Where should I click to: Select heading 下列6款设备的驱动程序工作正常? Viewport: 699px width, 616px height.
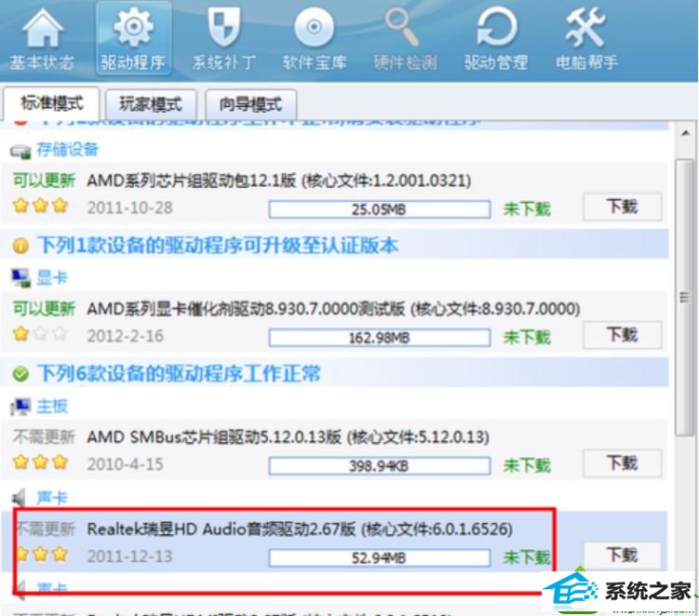[x=179, y=373]
